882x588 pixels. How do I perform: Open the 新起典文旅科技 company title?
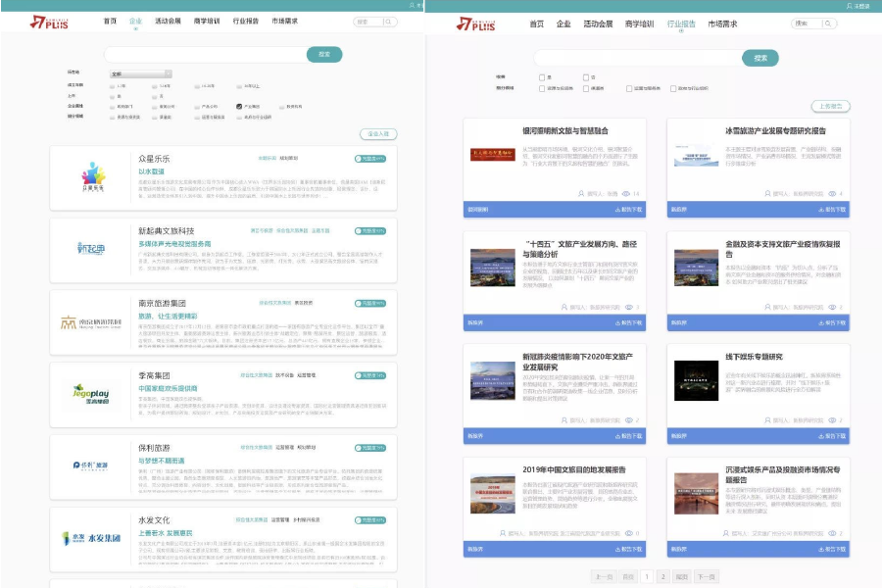point(167,231)
